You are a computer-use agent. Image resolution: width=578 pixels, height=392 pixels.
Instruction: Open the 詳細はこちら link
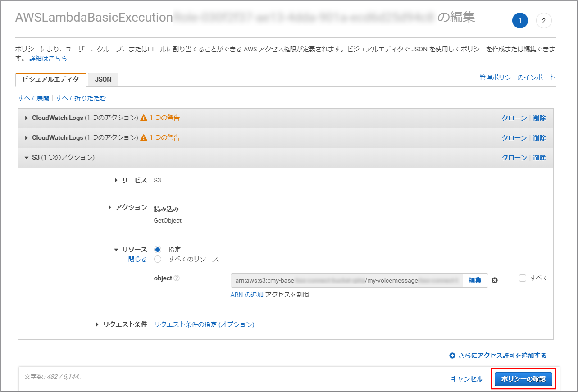click(48, 59)
